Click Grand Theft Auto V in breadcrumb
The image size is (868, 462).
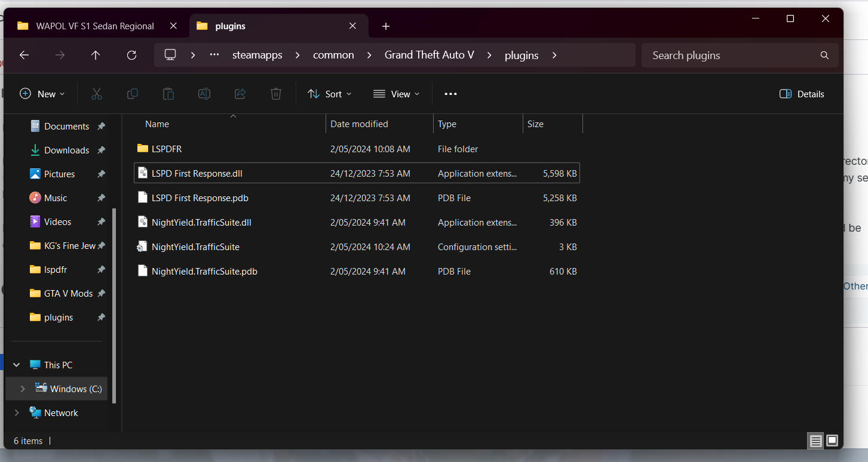[x=429, y=55]
